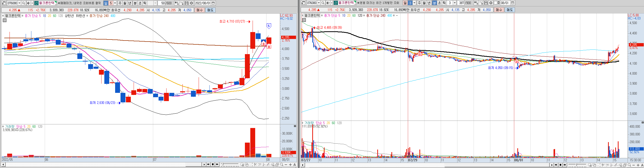Screen dimensions: 644x168
Task: Open stock search in right chart toolbar
Action: (x=323, y=3)
